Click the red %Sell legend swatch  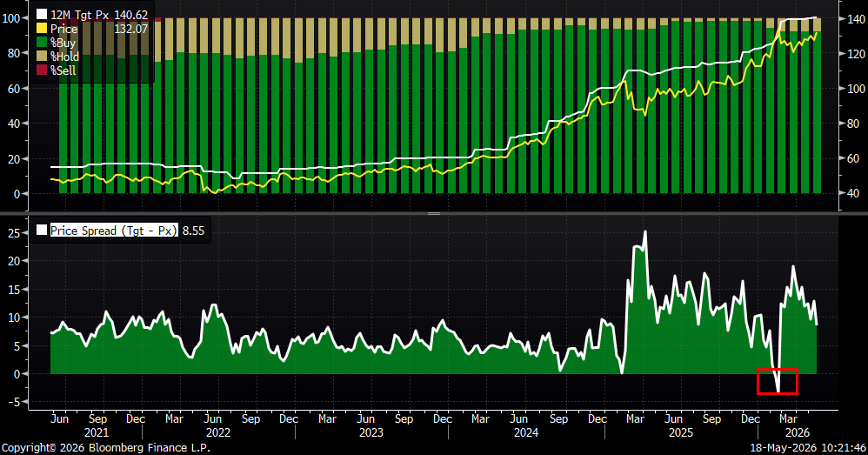pyautogui.click(x=42, y=70)
